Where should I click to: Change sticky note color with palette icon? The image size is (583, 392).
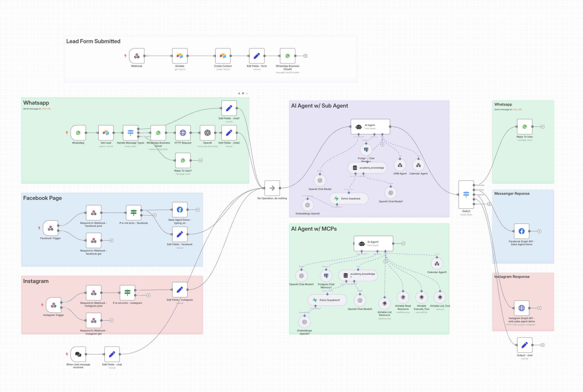click(243, 93)
